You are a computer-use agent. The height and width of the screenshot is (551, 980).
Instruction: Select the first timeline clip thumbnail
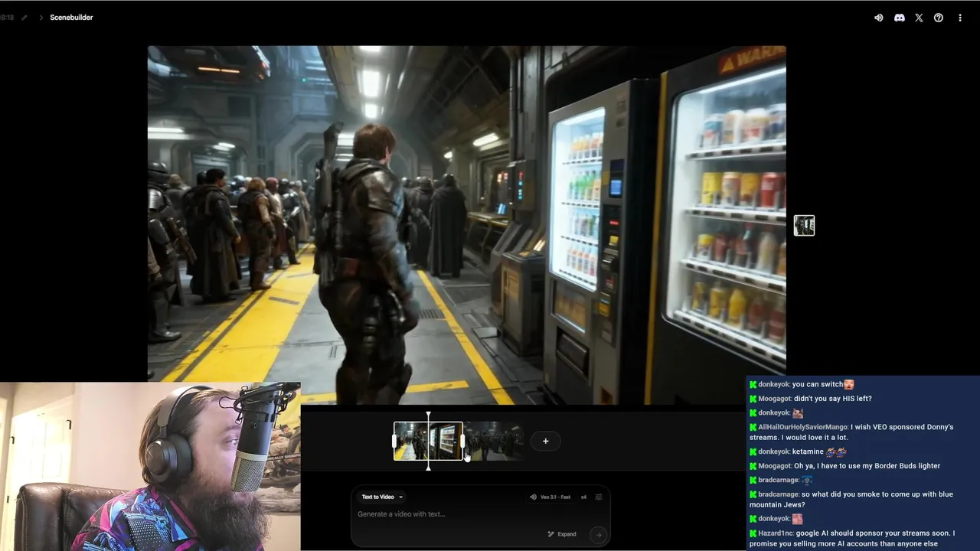(428, 441)
